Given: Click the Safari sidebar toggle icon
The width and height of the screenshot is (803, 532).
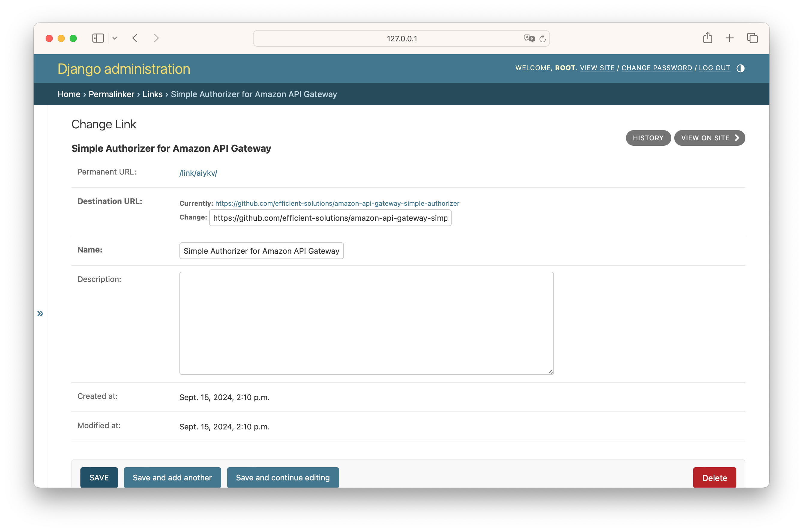Looking at the screenshot, I should (98, 38).
